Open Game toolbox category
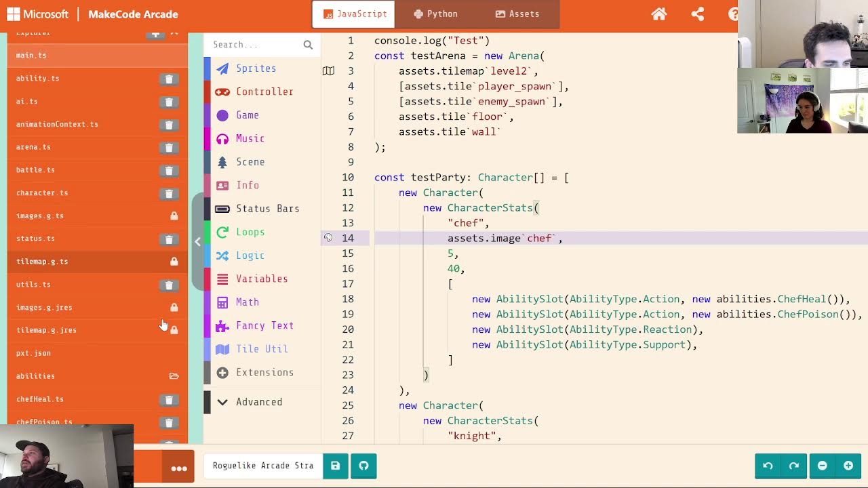Image resolution: width=868 pixels, height=488 pixels. 262,115
